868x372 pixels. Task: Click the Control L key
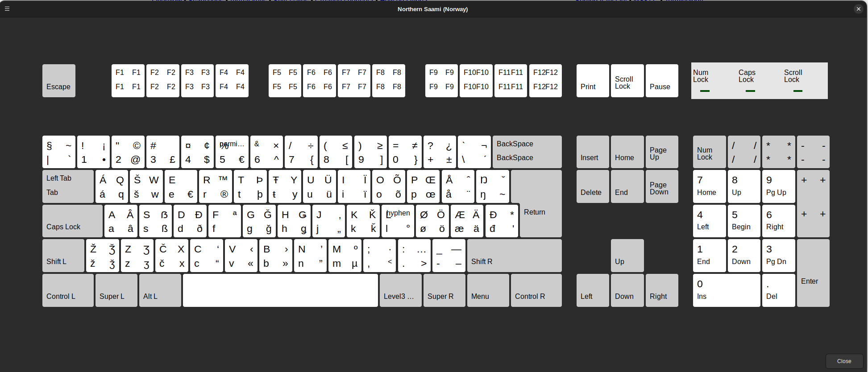[x=68, y=290]
